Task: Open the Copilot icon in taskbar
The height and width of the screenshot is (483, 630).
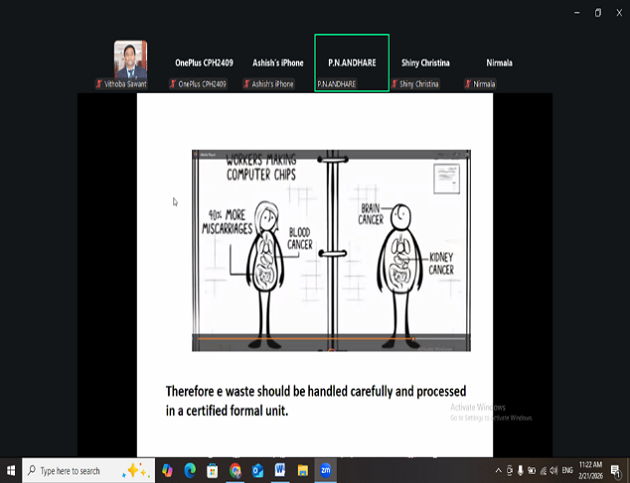Action: (x=166, y=470)
